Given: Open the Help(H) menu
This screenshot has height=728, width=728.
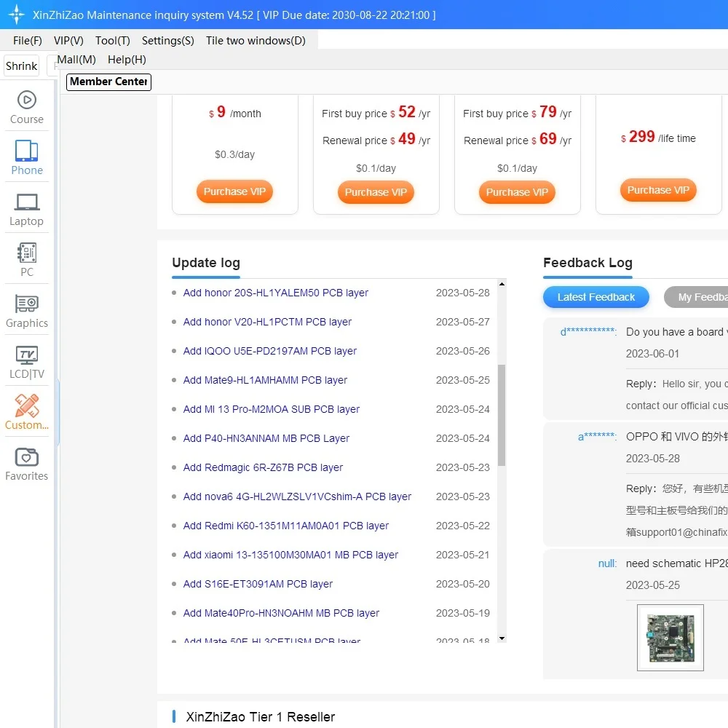Looking at the screenshot, I should click(127, 60).
